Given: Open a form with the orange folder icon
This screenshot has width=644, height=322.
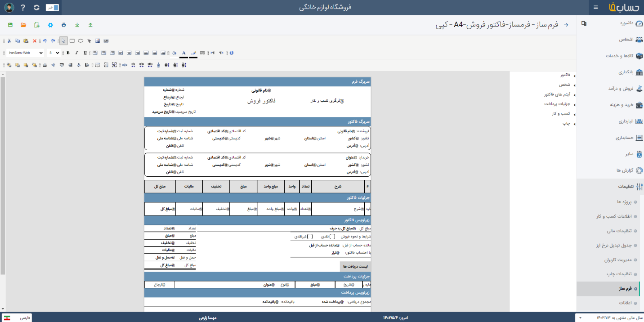Looking at the screenshot, I should [23, 25].
